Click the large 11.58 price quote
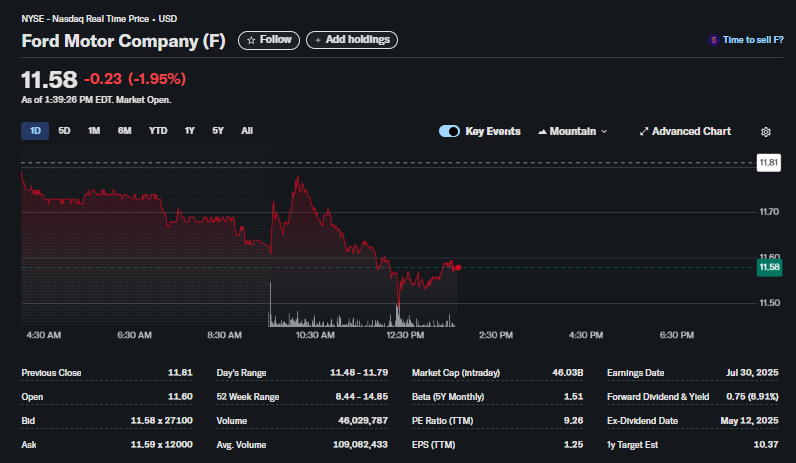 click(49, 80)
